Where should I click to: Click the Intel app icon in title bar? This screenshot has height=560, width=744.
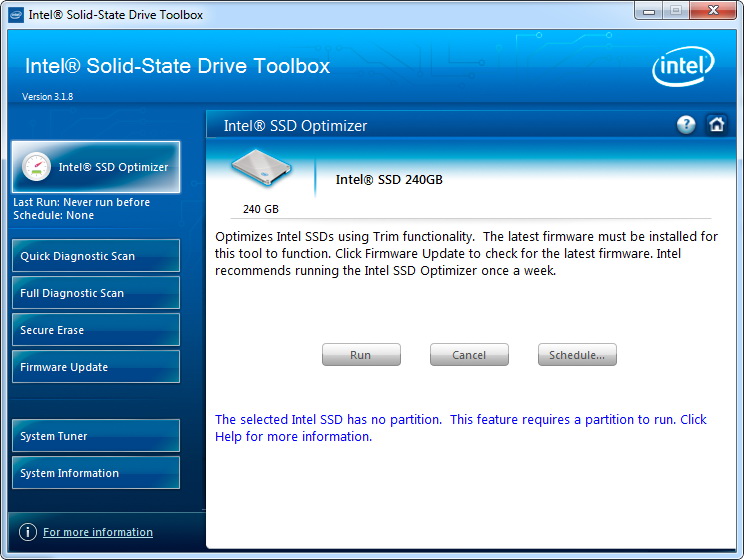tap(16, 15)
